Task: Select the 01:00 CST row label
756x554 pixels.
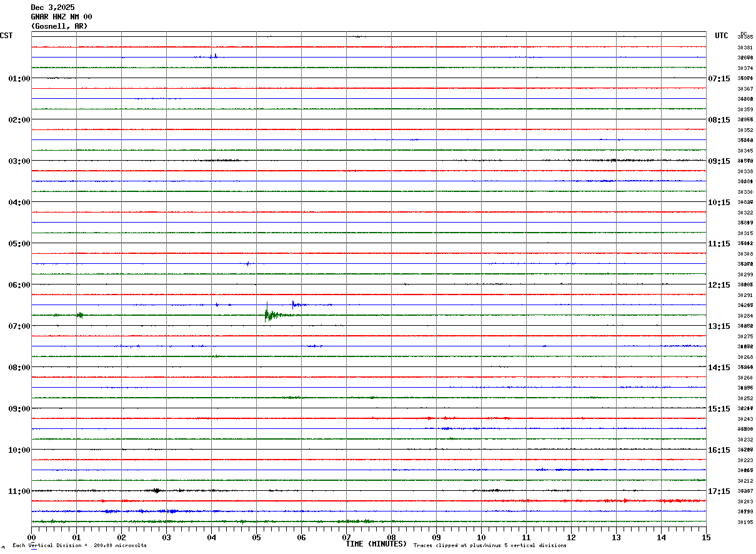Action: point(19,79)
